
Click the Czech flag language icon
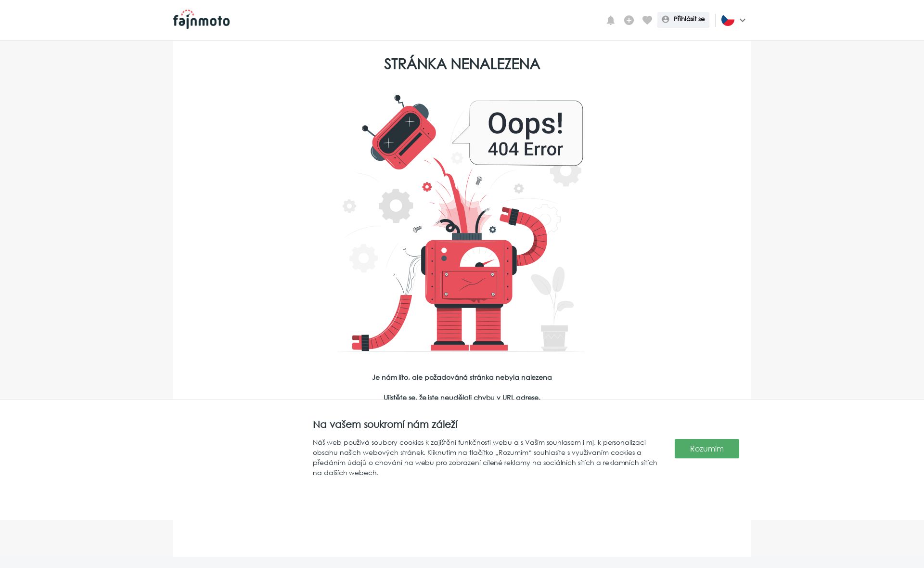728,20
